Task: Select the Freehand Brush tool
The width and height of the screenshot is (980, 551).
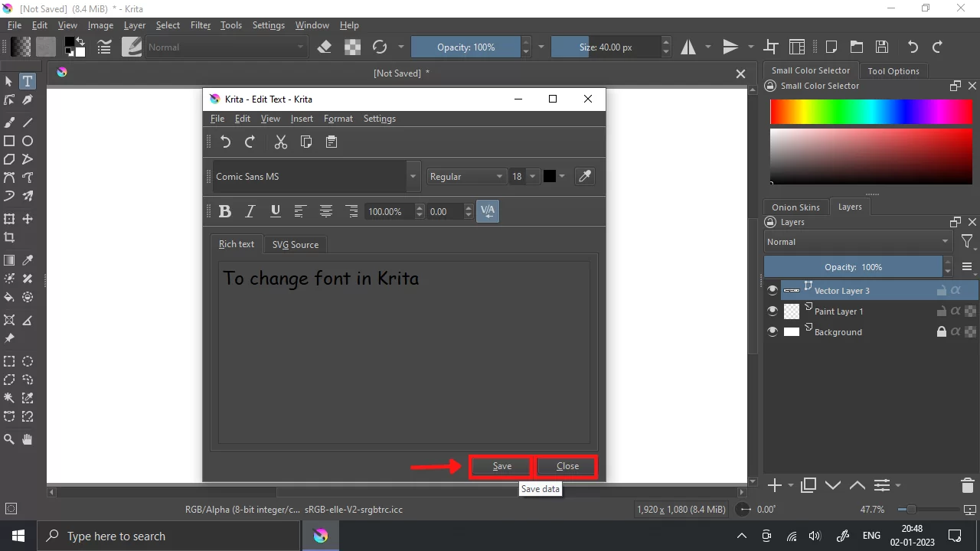Action: 9,122
